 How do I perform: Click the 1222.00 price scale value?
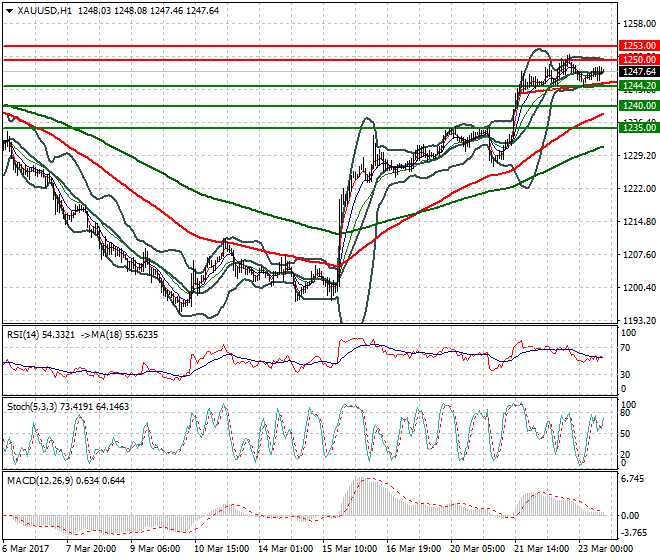click(639, 189)
